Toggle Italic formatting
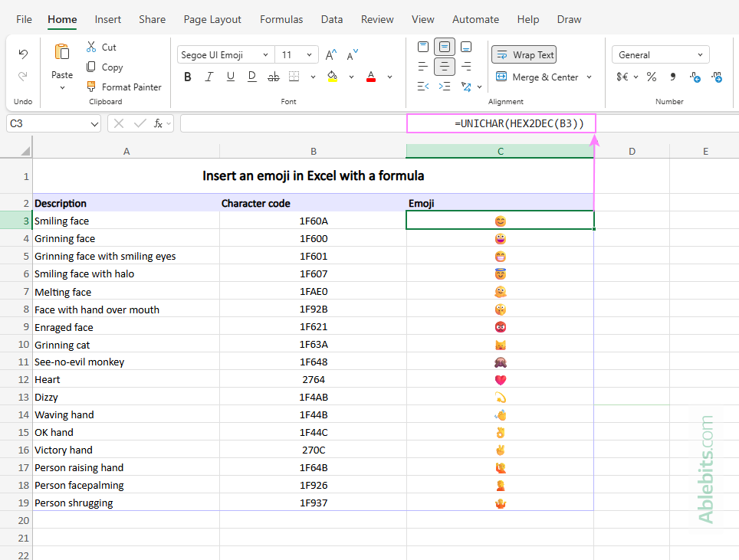Image resolution: width=739 pixels, height=560 pixels. tap(209, 77)
